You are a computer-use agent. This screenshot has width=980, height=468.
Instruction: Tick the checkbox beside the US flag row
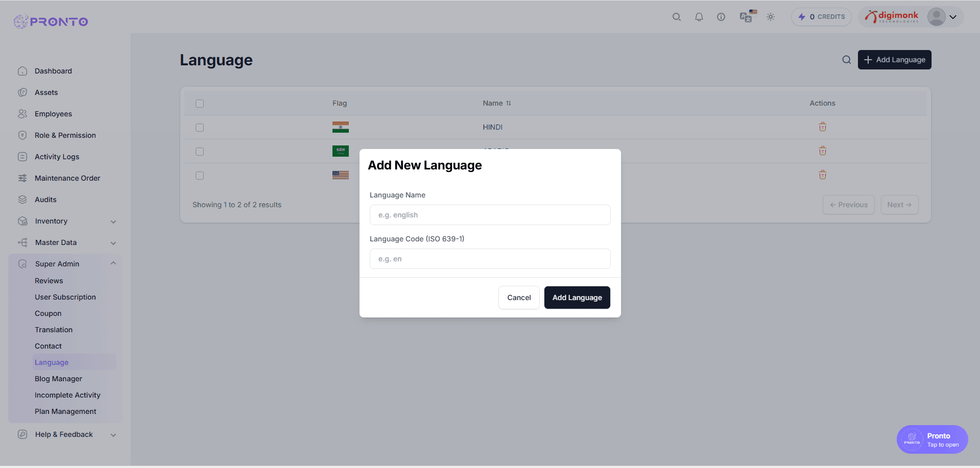tap(199, 175)
